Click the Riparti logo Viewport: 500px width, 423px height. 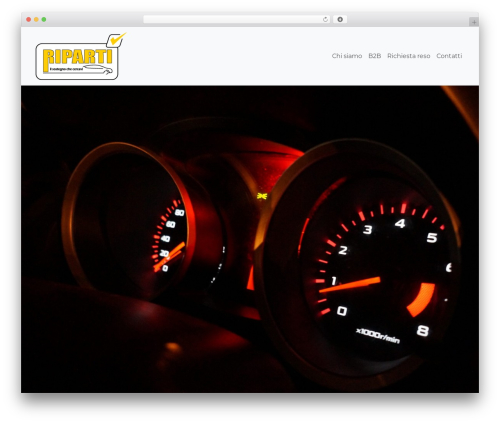coord(81,56)
